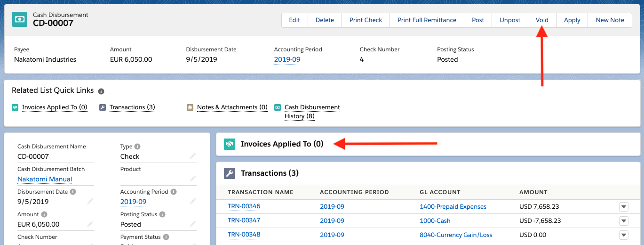Click the Amount column header in Transactions
Viewport: 644px width, 245px height.
pos(533,192)
